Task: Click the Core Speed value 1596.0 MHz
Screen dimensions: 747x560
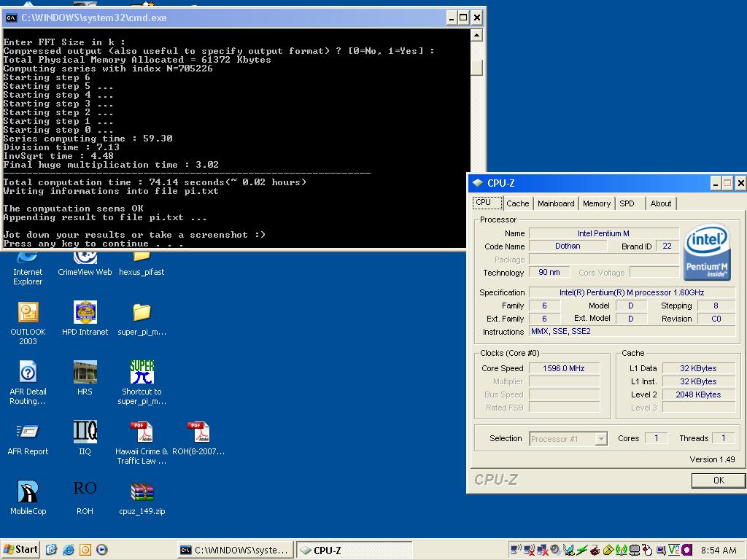Action: pyautogui.click(x=564, y=368)
